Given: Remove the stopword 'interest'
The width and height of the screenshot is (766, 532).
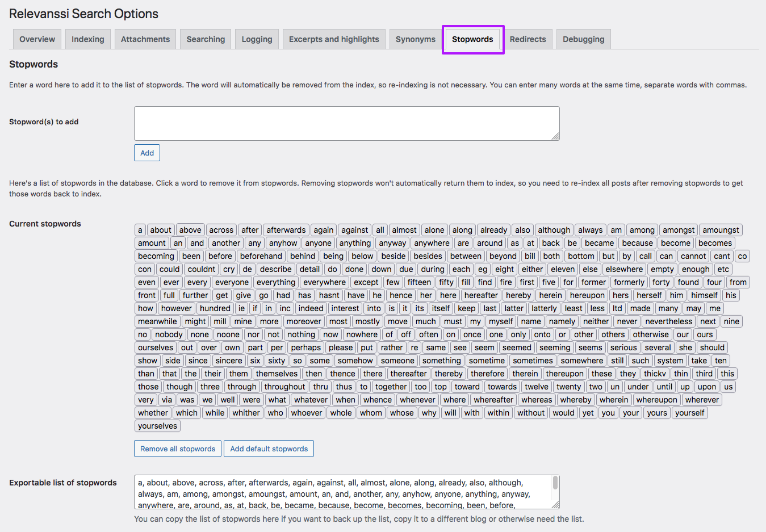Looking at the screenshot, I should pos(345,308).
